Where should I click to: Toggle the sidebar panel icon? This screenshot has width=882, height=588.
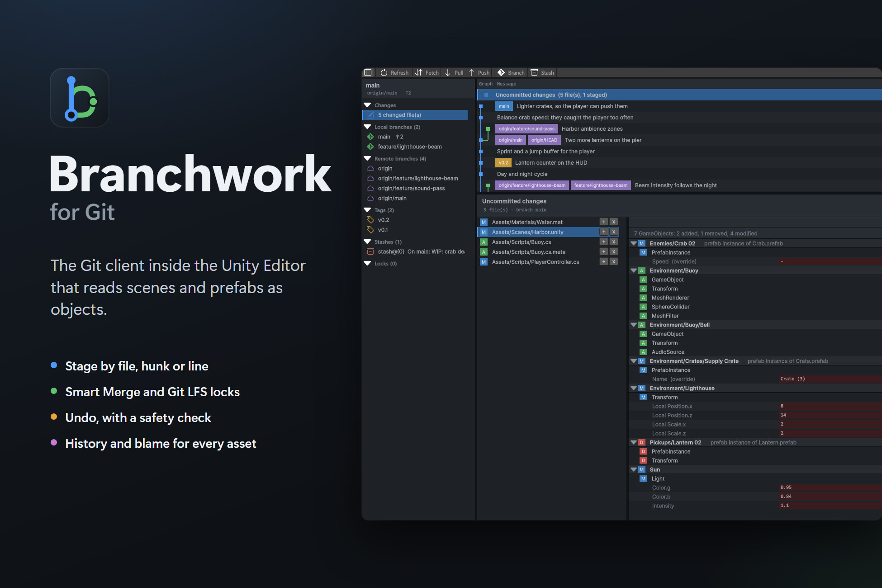(368, 72)
